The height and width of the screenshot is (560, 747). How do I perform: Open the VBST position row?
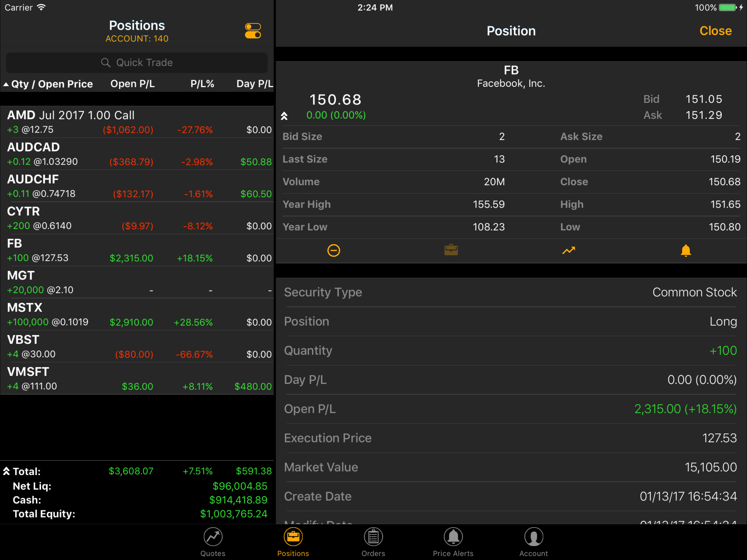pyautogui.click(x=137, y=346)
